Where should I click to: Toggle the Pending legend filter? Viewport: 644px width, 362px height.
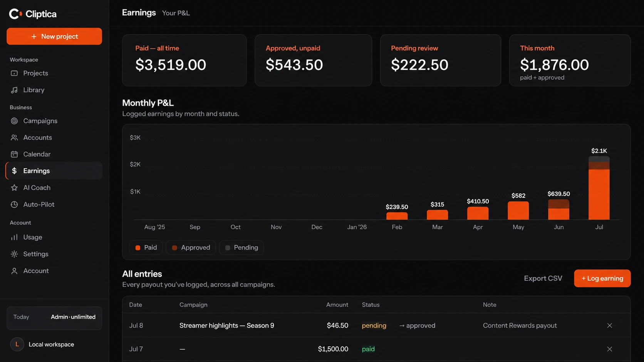[x=241, y=247]
